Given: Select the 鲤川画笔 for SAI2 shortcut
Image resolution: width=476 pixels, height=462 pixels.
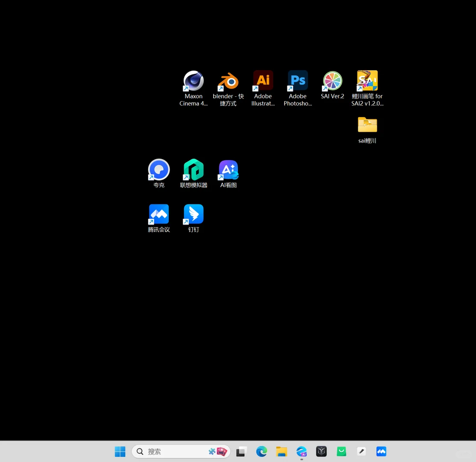Looking at the screenshot, I should [367, 88].
